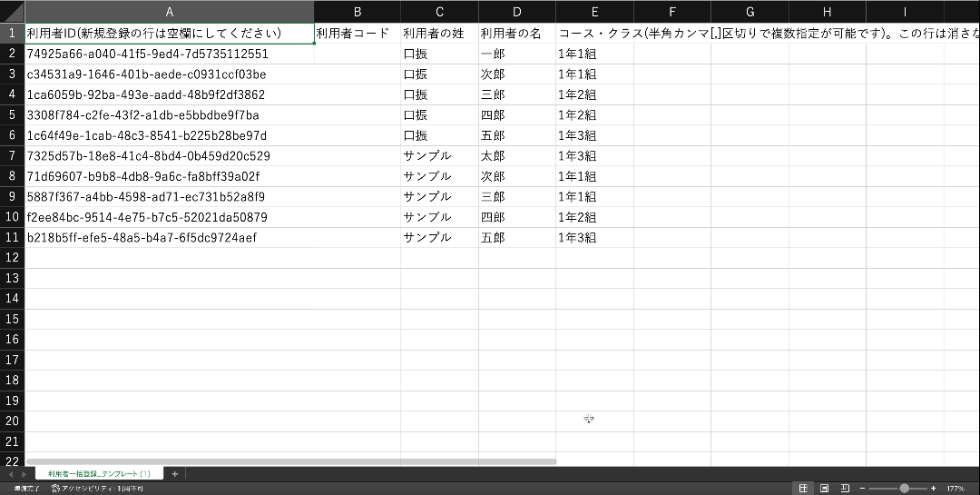The width and height of the screenshot is (980, 495).
Task: Click サンプル cell in row 7
Action: point(439,156)
